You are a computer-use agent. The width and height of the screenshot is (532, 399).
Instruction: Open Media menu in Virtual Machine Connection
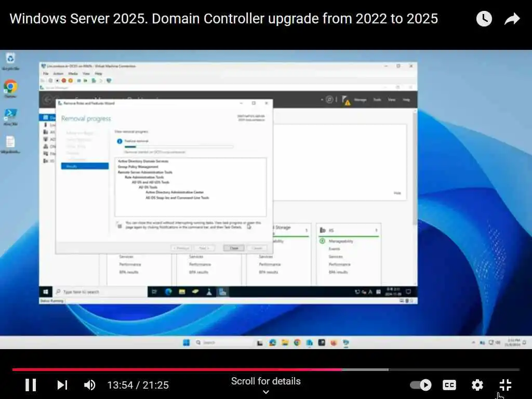[x=73, y=74]
